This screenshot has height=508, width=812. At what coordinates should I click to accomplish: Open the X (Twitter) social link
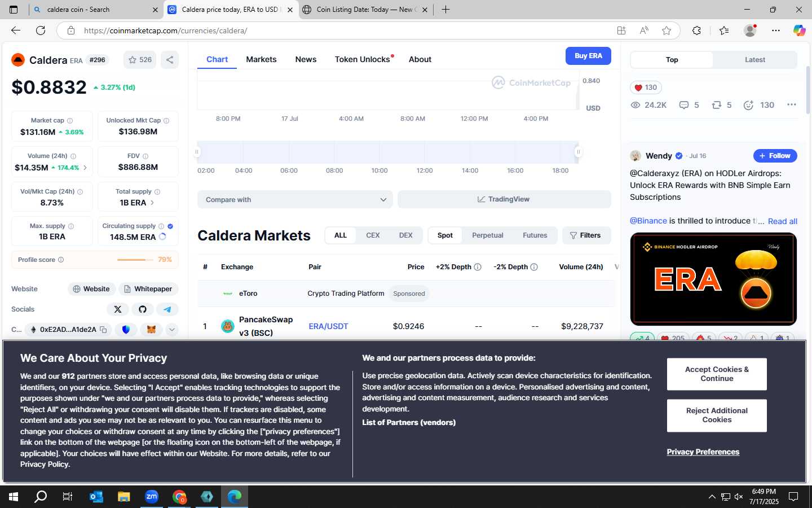point(118,309)
